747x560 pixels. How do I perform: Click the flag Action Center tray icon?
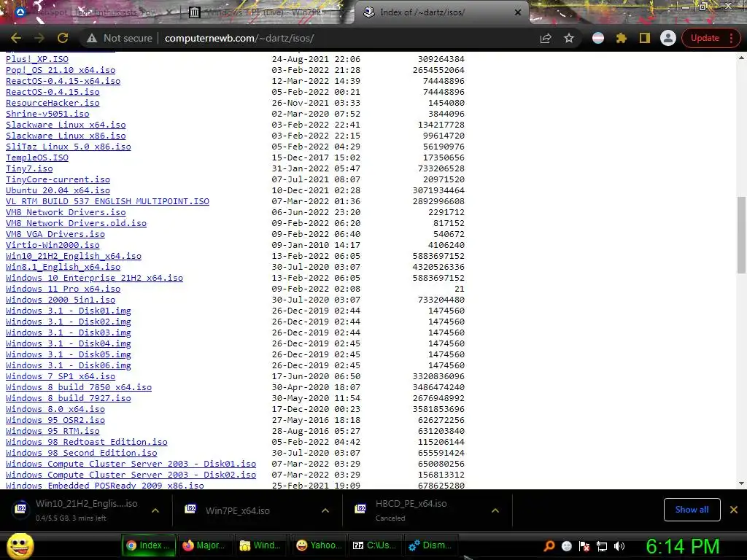tap(584, 546)
